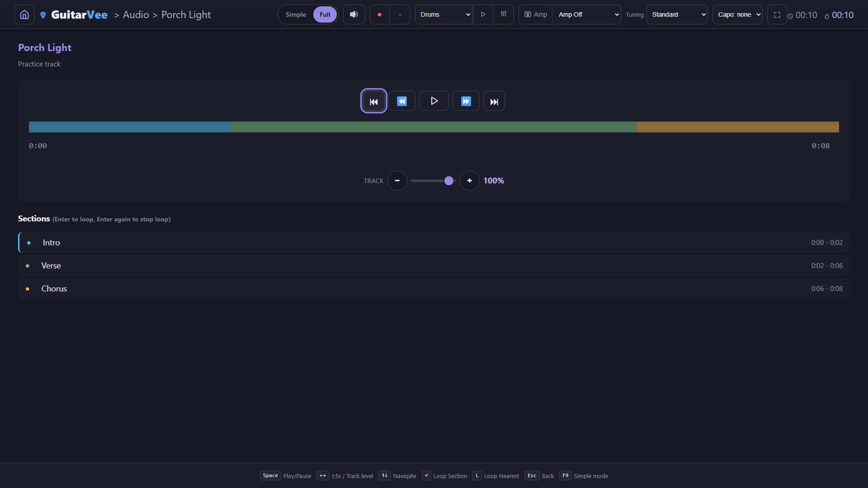Start recording with the red dot button
The height and width of the screenshot is (488, 868).
[380, 14]
